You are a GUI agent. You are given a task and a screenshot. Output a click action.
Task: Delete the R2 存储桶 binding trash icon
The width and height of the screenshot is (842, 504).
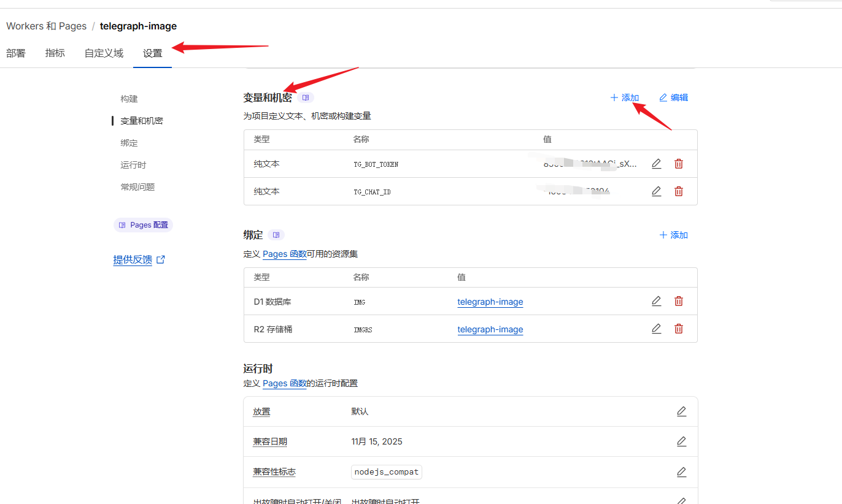pos(679,329)
